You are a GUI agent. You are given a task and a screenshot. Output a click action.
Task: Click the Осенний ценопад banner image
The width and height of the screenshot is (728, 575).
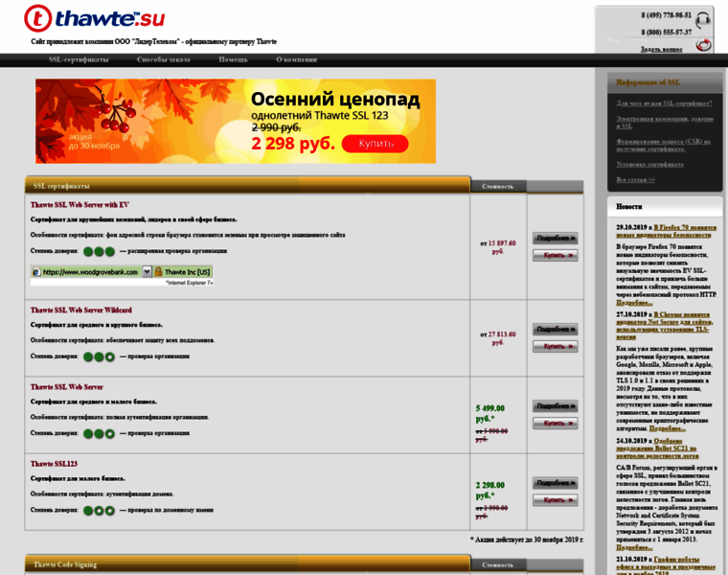pos(236,121)
